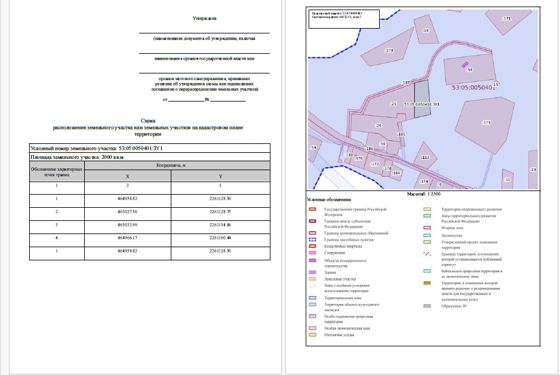Click the 'Земельные участки' legend entry

[340, 279]
